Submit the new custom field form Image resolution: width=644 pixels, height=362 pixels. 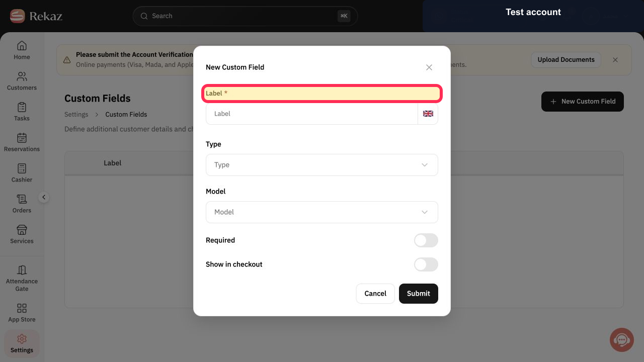[419, 294]
